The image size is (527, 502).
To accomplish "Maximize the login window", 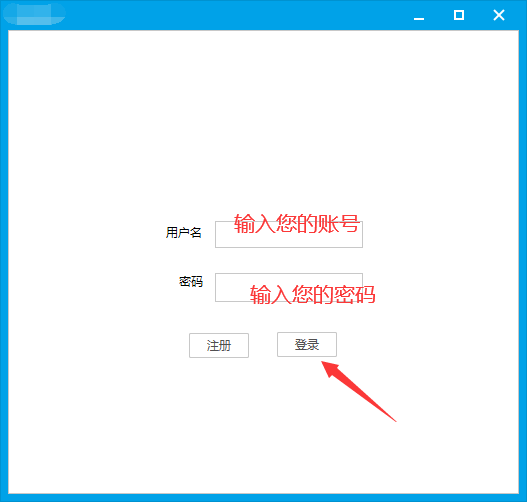I will [x=459, y=15].
